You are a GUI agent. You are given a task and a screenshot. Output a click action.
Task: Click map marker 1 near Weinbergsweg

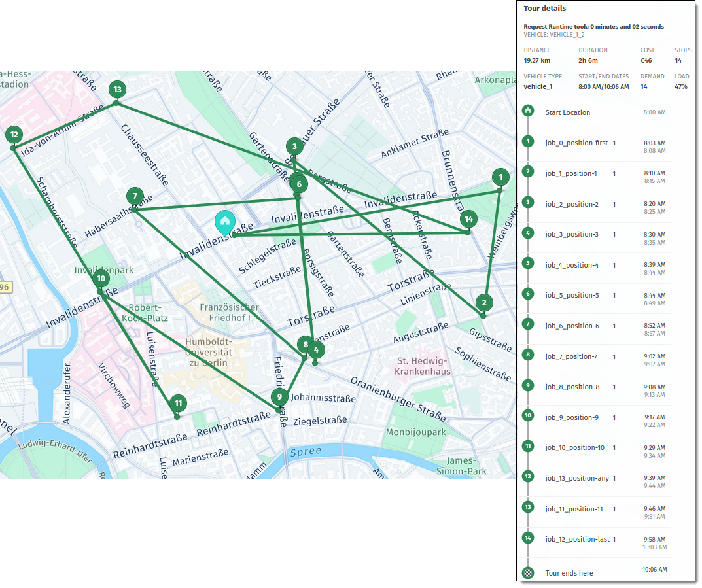tap(500, 177)
